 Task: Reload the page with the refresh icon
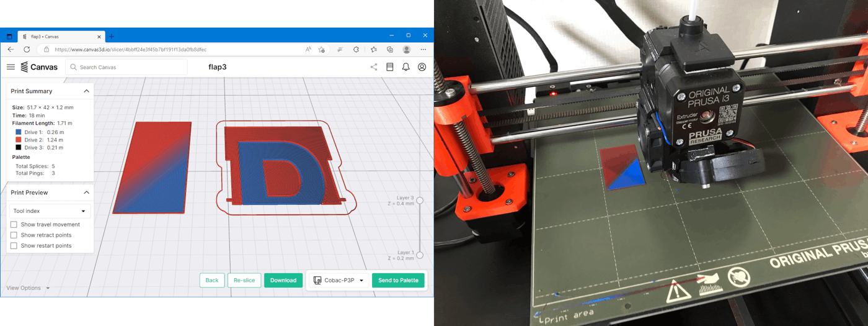click(x=27, y=50)
